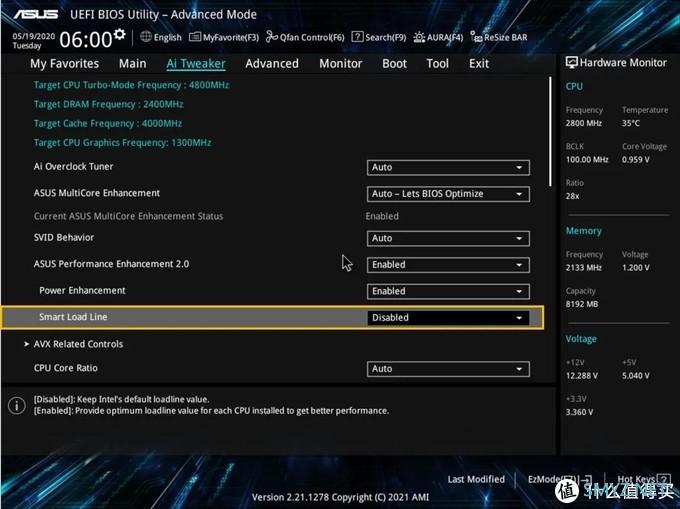
Task: Click Target DRAM Frequency : 2400MHz text
Action: [108, 104]
